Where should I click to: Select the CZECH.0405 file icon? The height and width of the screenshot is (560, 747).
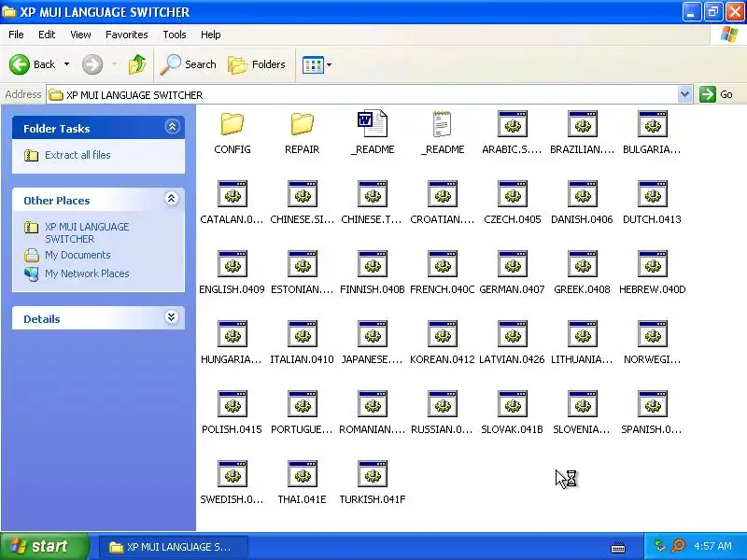[x=512, y=194]
